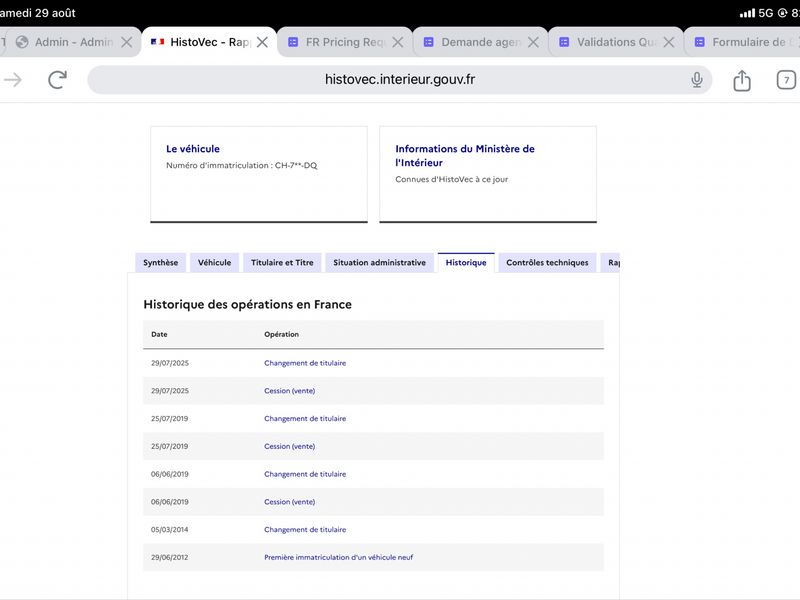
Task: Close the Demande agen tab
Action: [533, 42]
